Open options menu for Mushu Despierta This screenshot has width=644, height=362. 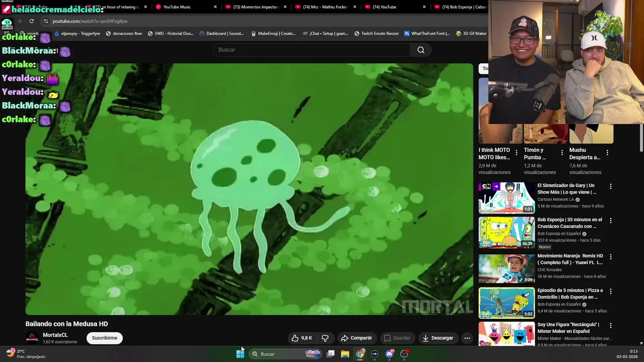coord(607,153)
